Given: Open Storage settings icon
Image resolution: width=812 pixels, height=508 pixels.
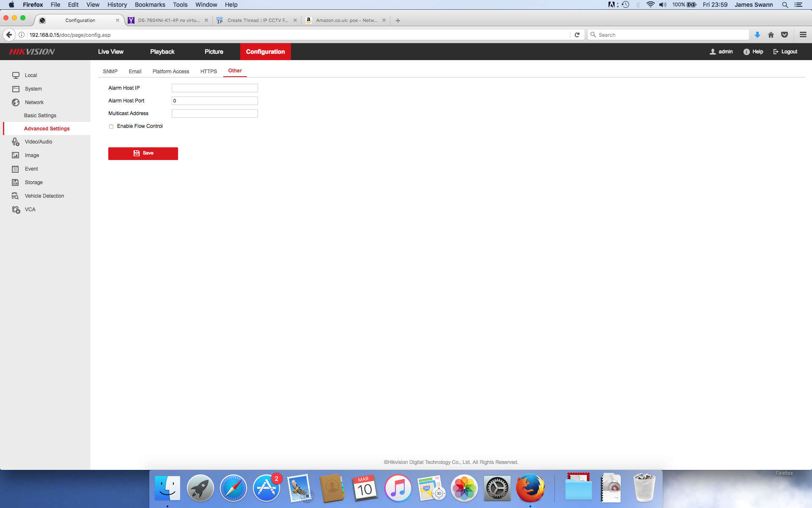Looking at the screenshot, I should (15, 182).
